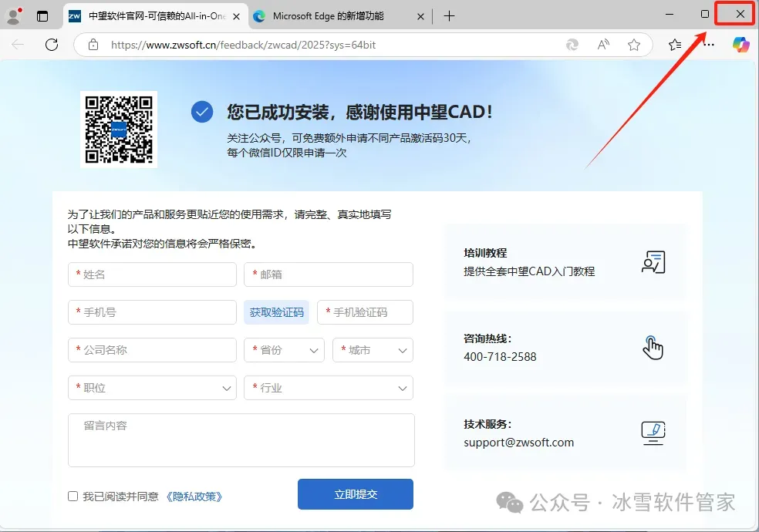759x532 pixels.
Task: Expand the 行业 dropdown
Action: pyautogui.click(x=328, y=387)
